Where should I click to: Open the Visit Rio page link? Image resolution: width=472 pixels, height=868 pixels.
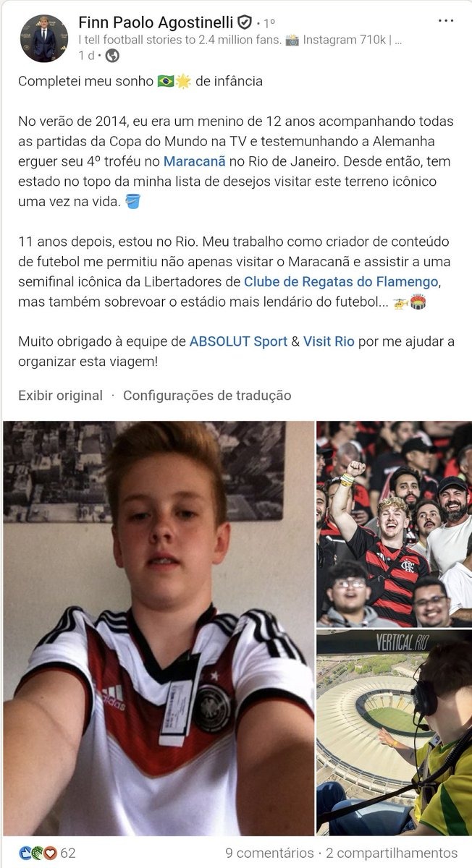329,341
